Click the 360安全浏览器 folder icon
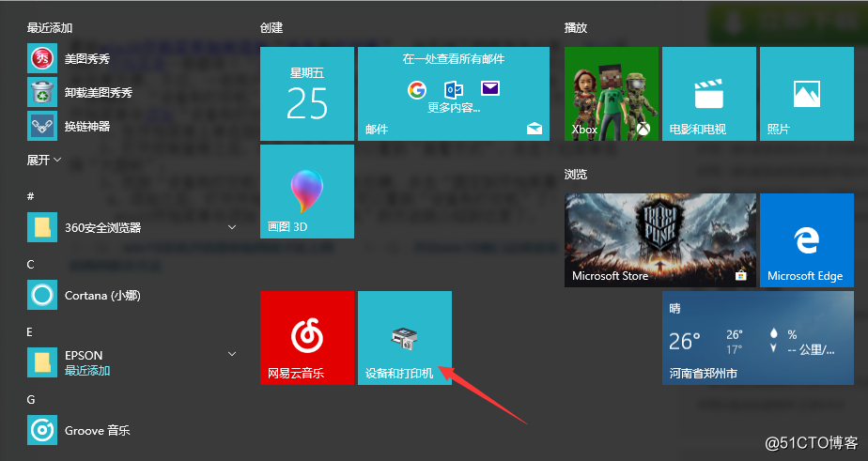 point(42,227)
